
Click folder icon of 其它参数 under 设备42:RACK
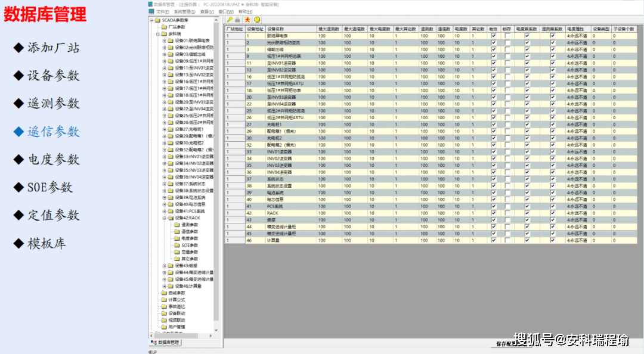click(x=178, y=259)
